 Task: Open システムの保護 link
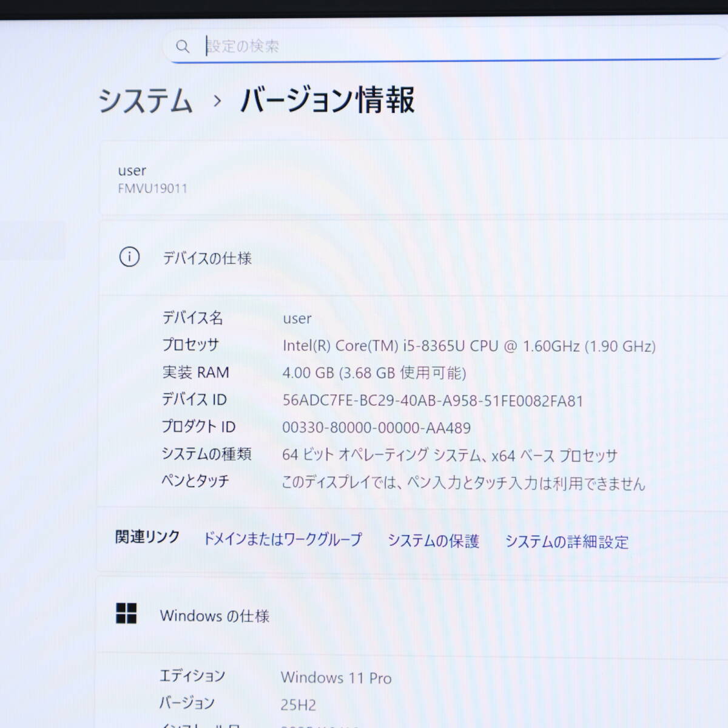[x=433, y=541]
